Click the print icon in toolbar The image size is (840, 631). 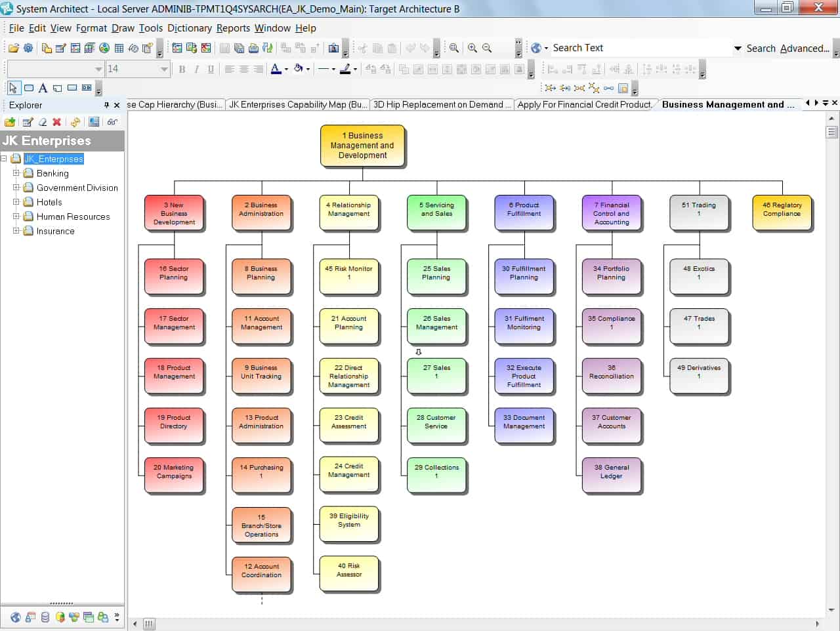point(253,48)
